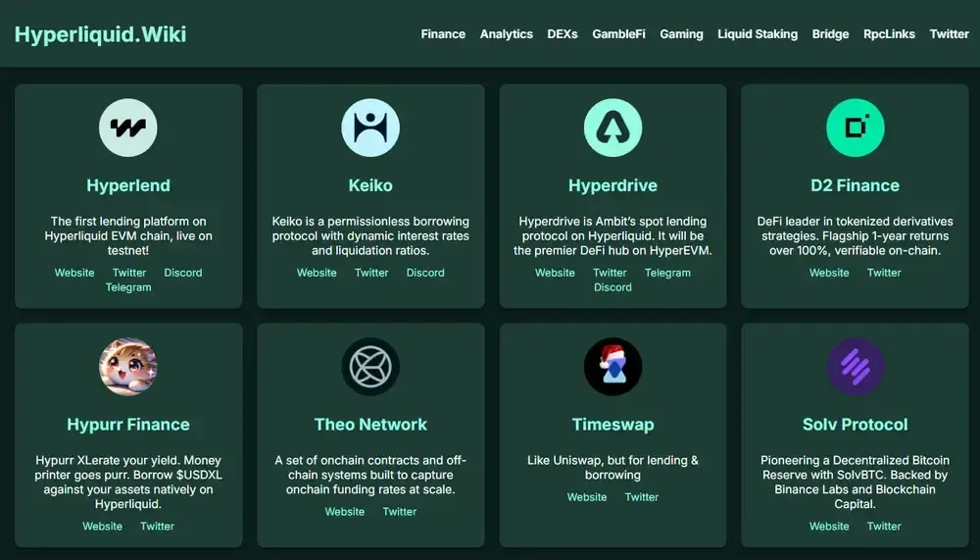Screen dimensions: 980x560
Task: Click the D2 Finance tokenized derivatives description
Action: [x=855, y=236]
